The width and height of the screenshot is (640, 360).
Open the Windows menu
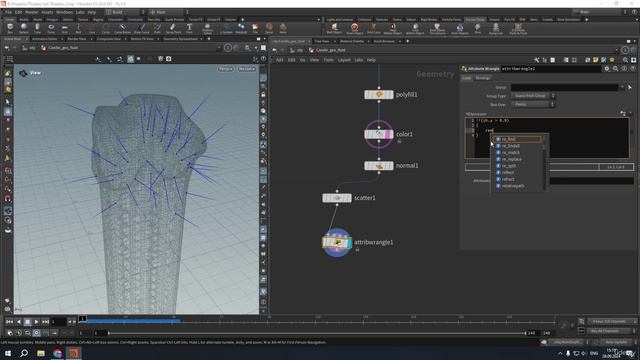[64, 12]
